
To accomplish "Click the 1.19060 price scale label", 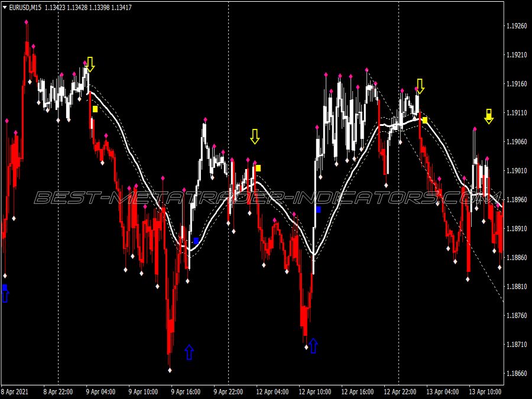I will [517, 141].
